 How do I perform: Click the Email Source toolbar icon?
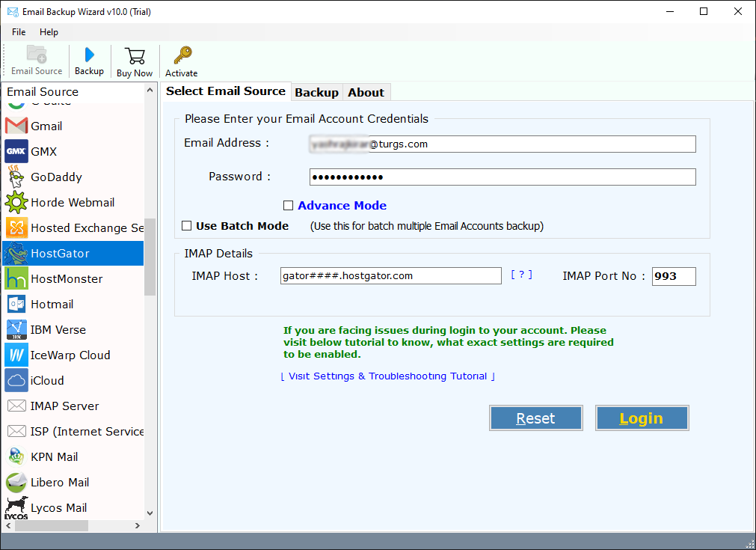pos(37,54)
